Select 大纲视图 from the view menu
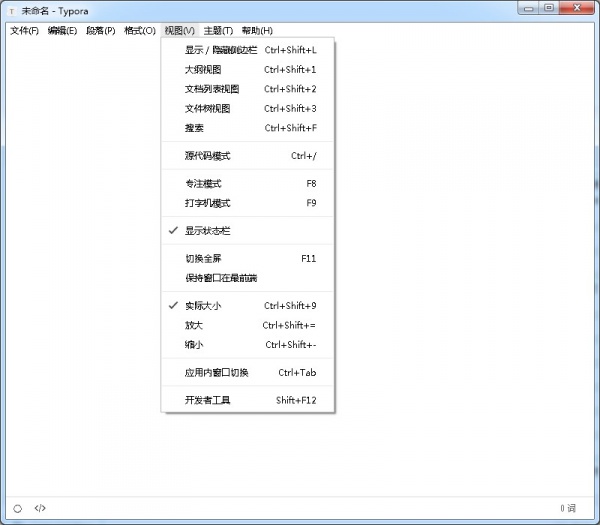The height and width of the screenshot is (525, 600). click(x=202, y=70)
